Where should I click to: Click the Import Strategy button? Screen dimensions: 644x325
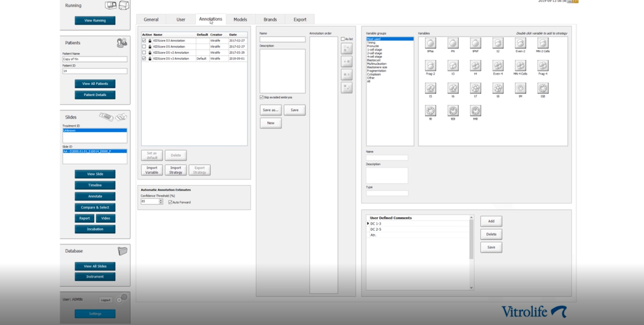tap(175, 170)
